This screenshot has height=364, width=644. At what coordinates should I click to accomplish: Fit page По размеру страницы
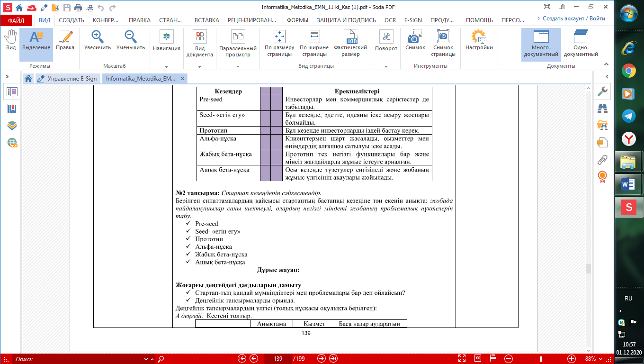[279, 44]
